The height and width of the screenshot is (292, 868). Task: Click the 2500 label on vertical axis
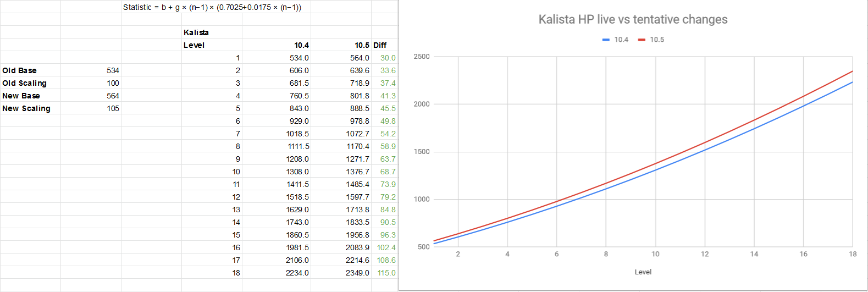(x=422, y=57)
